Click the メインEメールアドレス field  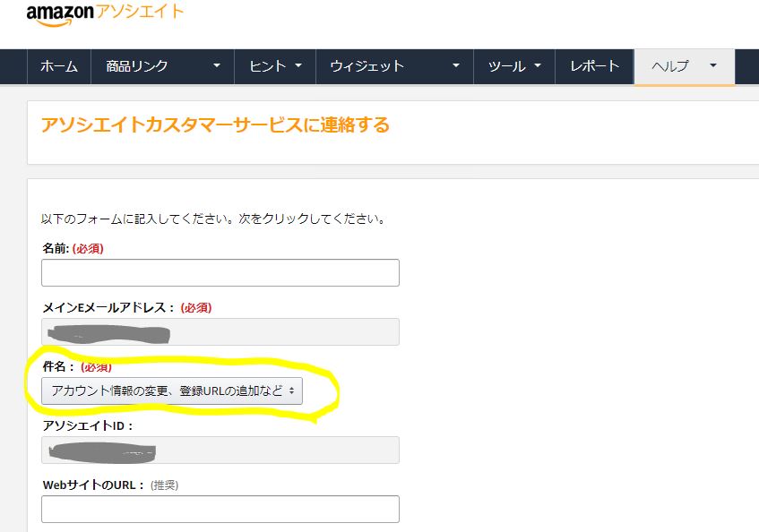point(220,331)
